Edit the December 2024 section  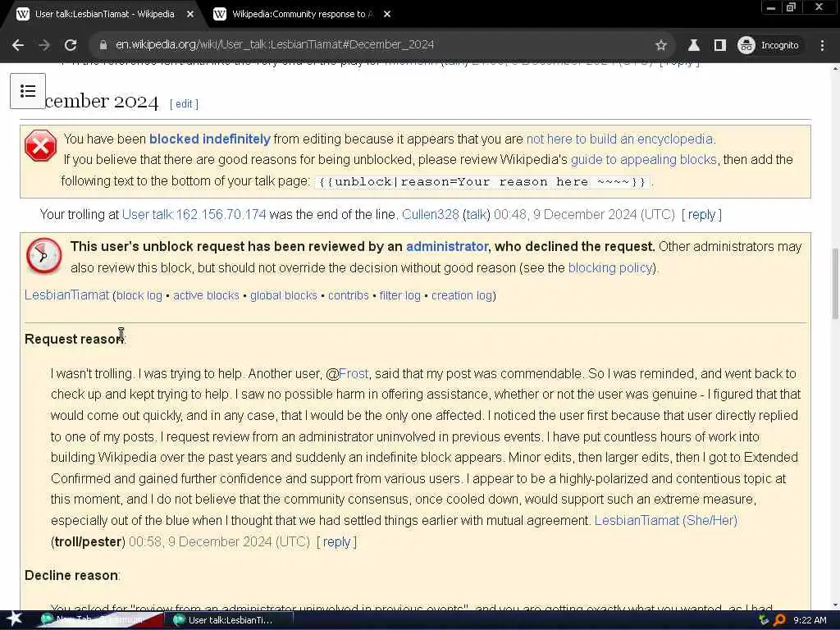[184, 104]
